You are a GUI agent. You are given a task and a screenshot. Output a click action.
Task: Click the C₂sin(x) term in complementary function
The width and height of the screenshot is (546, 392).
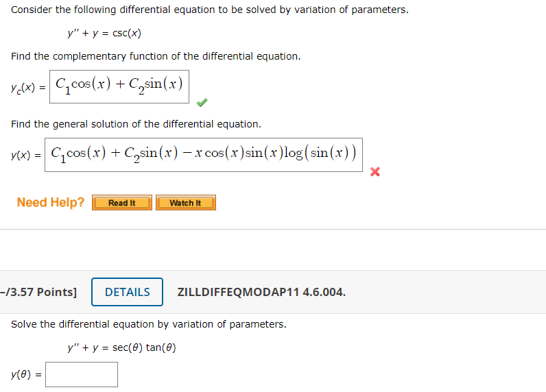[156, 84]
